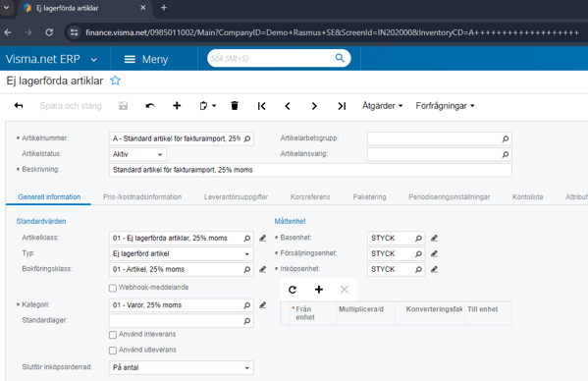Switch to the Pris-/kostnadsinformation tab

tap(142, 196)
